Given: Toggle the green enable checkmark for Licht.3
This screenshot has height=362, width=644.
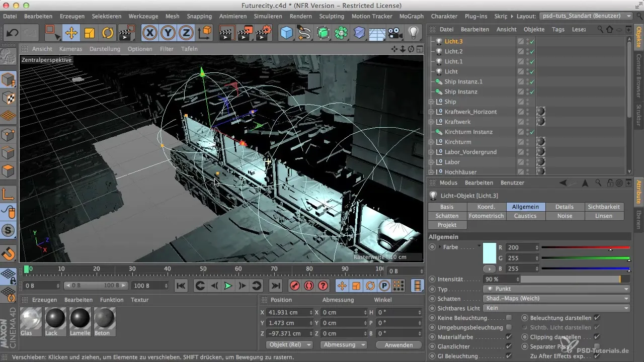Looking at the screenshot, I should pyautogui.click(x=532, y=41).
